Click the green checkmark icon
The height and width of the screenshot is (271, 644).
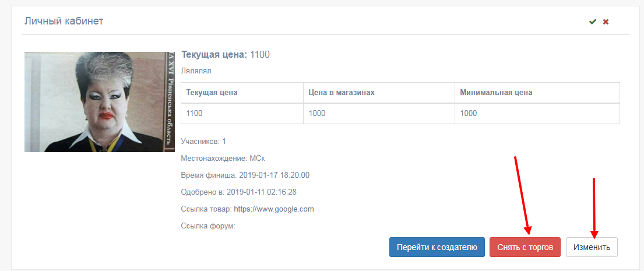click(x=592, y=22)
